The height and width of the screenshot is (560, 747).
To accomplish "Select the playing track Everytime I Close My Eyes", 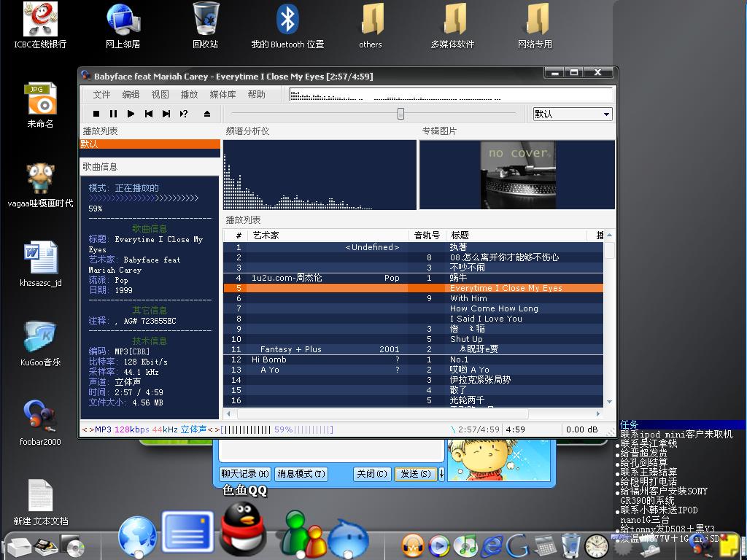I will [x=413, y=288].
